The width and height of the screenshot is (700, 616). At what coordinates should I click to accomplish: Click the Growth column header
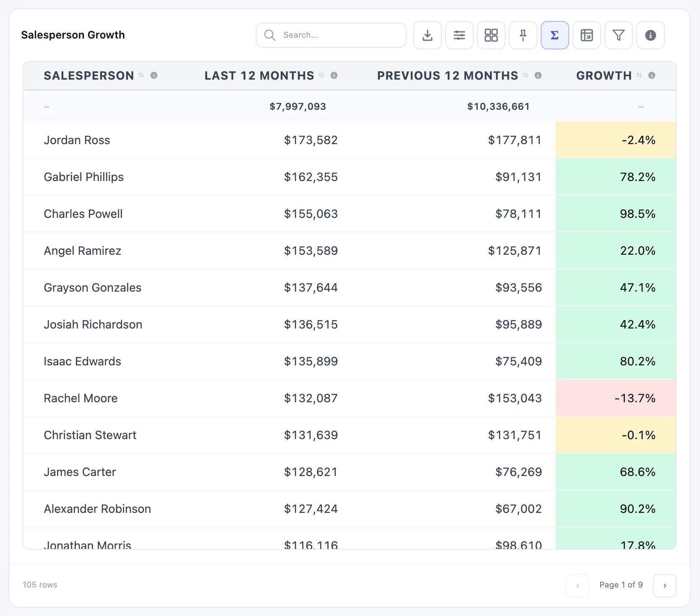pos(604,75)
